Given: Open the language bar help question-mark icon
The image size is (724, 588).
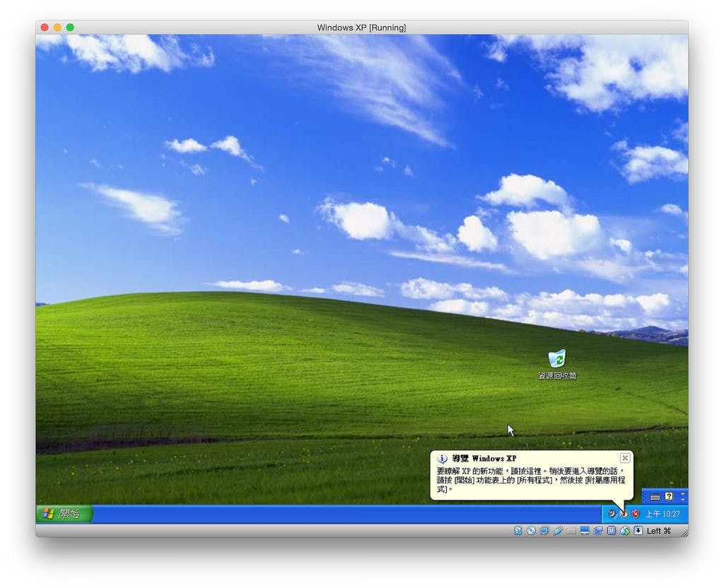Looking at the screenshot, I should point(669,497).
